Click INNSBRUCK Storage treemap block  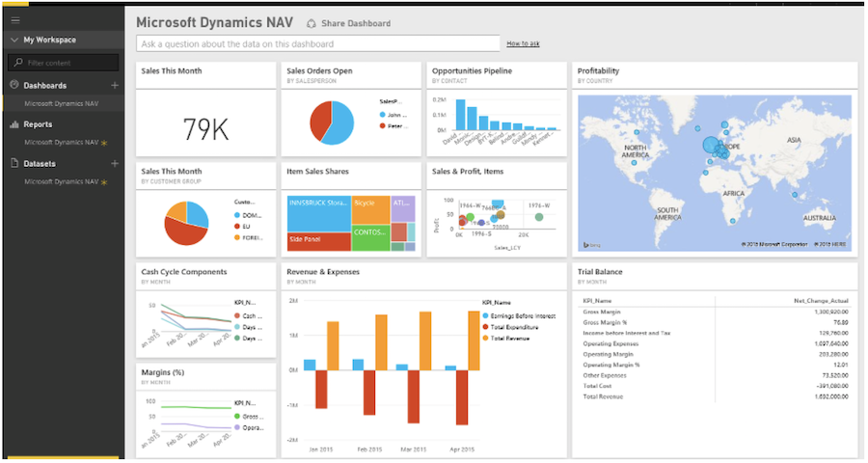[319, 213]
